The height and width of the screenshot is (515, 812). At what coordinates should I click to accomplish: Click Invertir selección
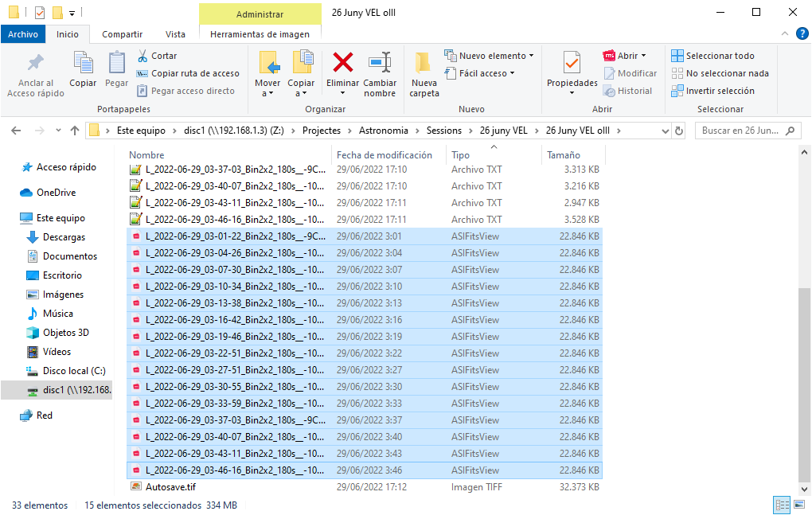tap(713, 91)
